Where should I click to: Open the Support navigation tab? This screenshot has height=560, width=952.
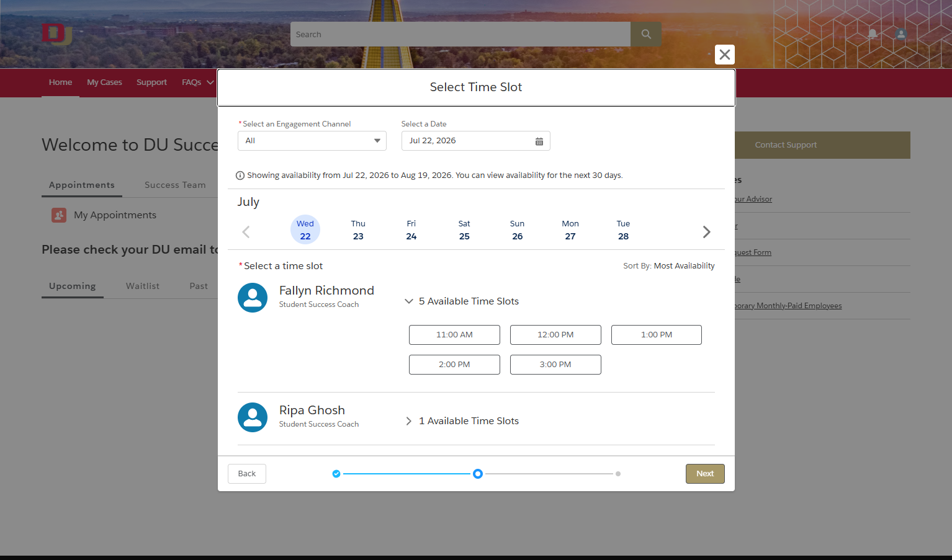151,82
